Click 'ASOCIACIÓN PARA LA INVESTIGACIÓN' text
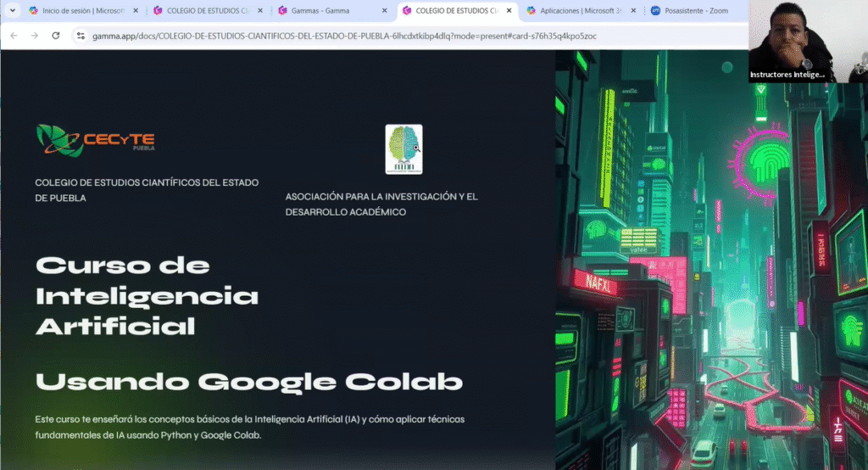 coord(381,197)
